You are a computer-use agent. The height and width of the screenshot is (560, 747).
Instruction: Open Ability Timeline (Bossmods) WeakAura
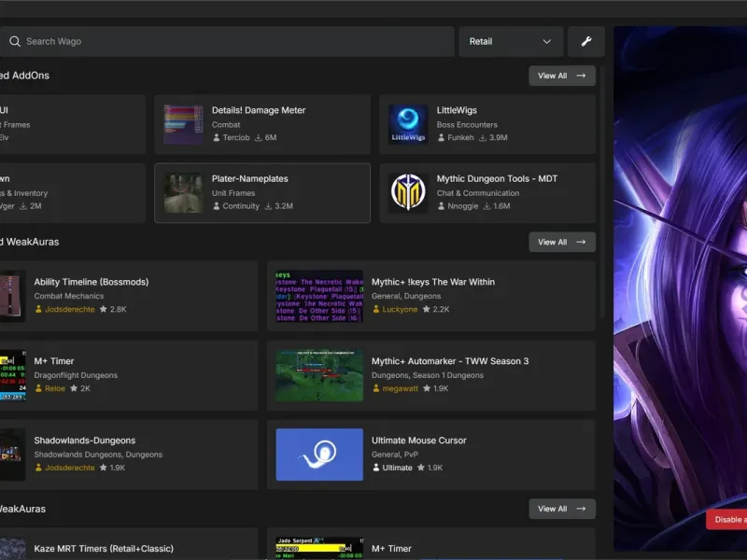click(x=91, y=282)
